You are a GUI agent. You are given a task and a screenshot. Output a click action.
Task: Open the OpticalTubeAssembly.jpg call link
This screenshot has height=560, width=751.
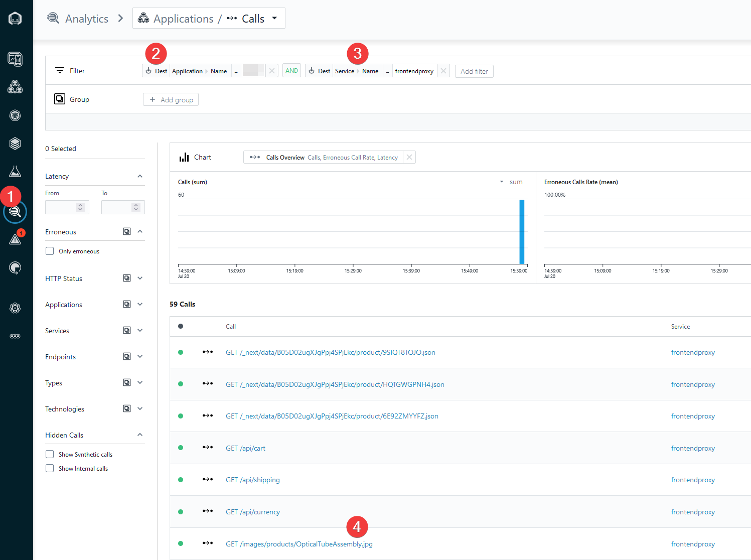coord(299,544)
